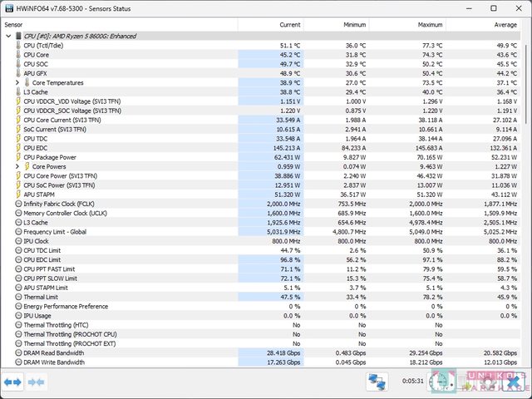532x399 pixels.
Task: Click the Maximum column header
Action: point(423,25)
